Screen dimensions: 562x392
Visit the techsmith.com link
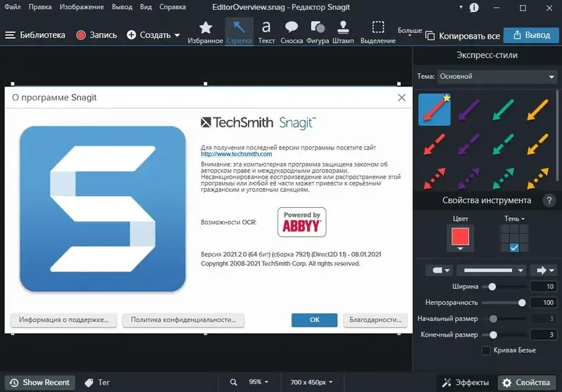coord(236,154)
